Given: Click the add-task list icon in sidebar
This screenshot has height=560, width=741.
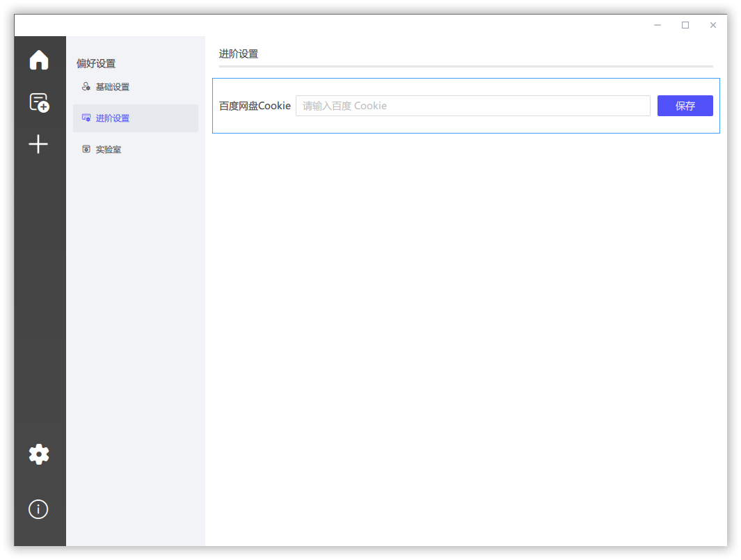Looking at the screenshot, I should [x=39, y=102].
